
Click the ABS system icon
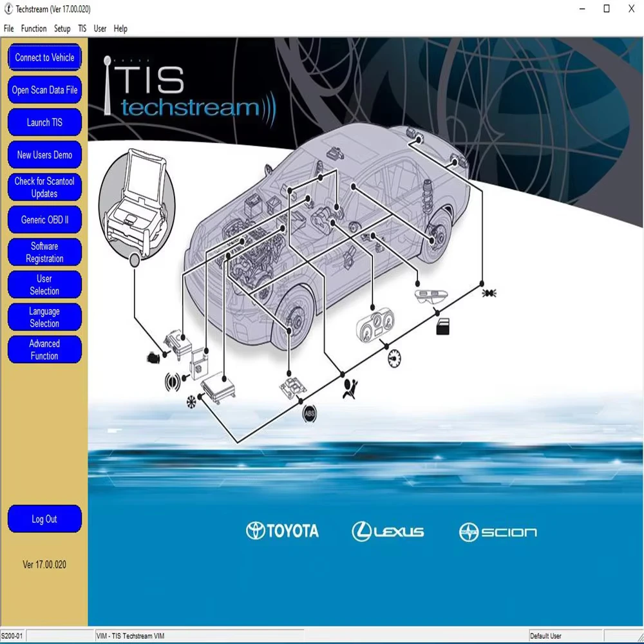click(310, 413)
